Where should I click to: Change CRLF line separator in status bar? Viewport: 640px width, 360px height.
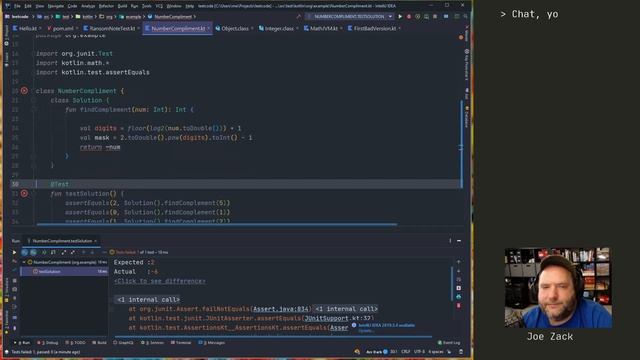pos(405,351)
